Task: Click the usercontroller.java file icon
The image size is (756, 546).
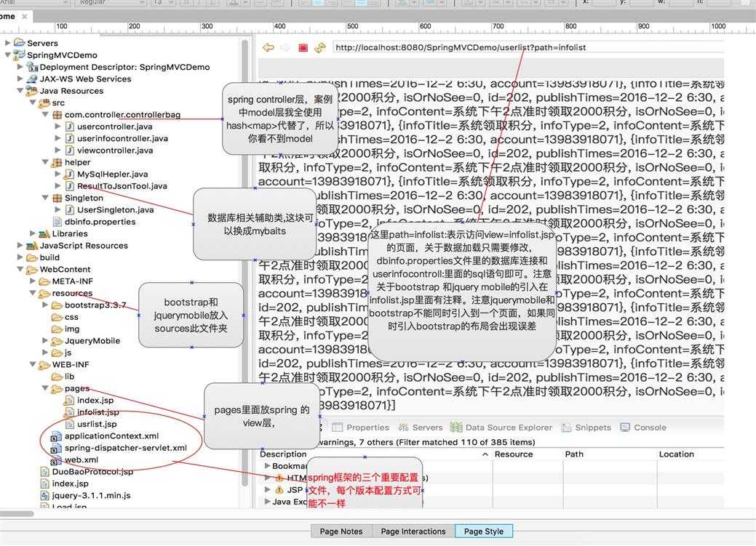Action: [x=70, y=127]
